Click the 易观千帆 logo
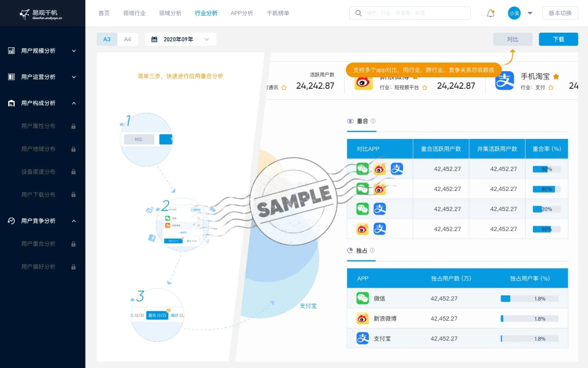 point(40,14)
